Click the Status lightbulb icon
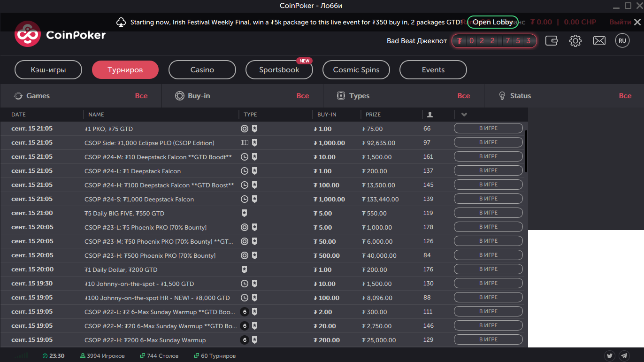The image size is (644, 362). (x=501, y=96)
